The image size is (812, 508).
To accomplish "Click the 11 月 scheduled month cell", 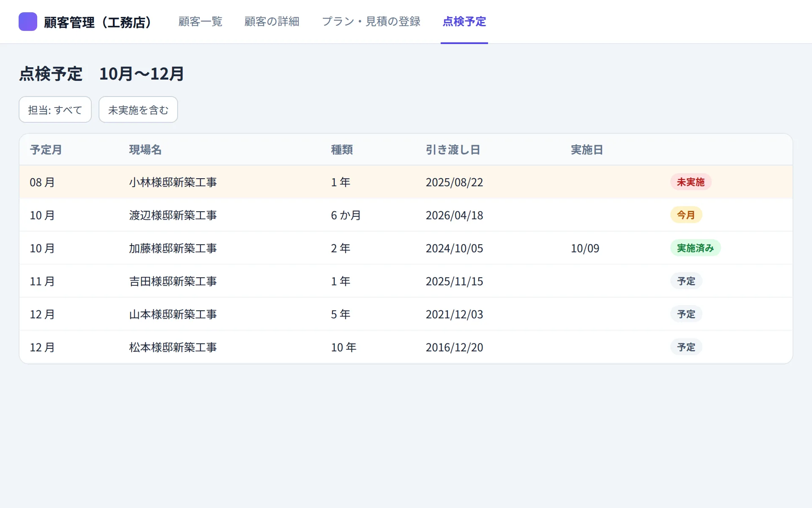I will coord(42,281).
